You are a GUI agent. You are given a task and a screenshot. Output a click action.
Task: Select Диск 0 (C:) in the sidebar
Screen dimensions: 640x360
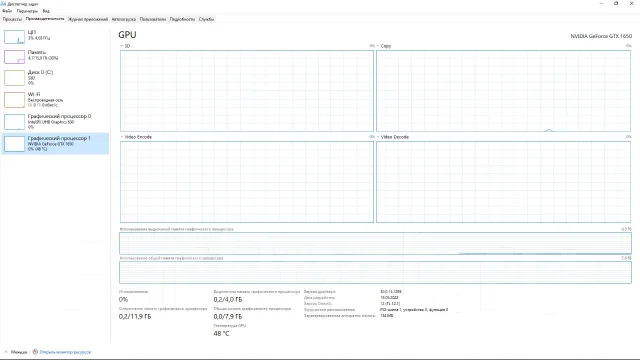(56, 78)
